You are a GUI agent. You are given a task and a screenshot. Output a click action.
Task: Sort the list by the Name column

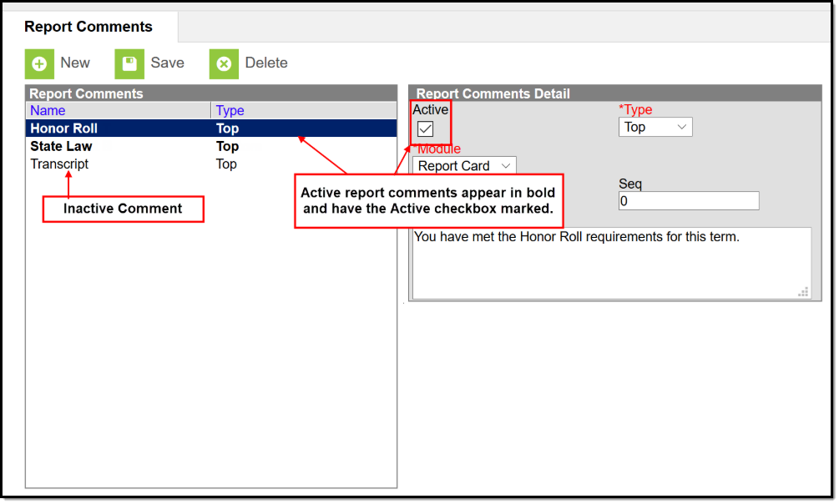(48, 110)
